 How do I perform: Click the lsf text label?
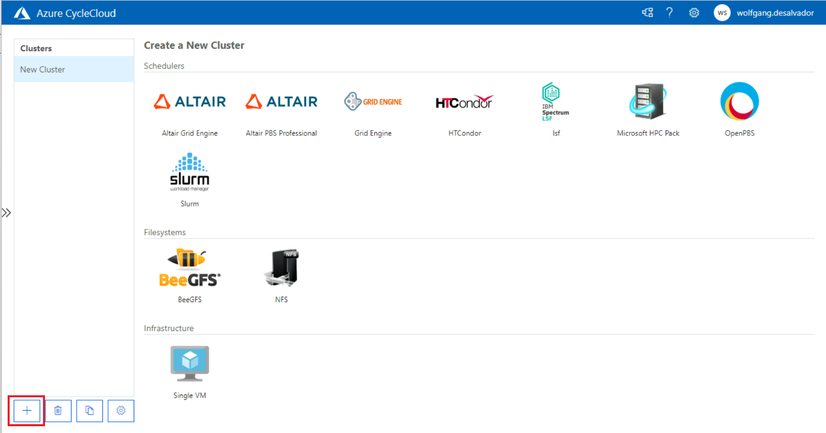556,133
